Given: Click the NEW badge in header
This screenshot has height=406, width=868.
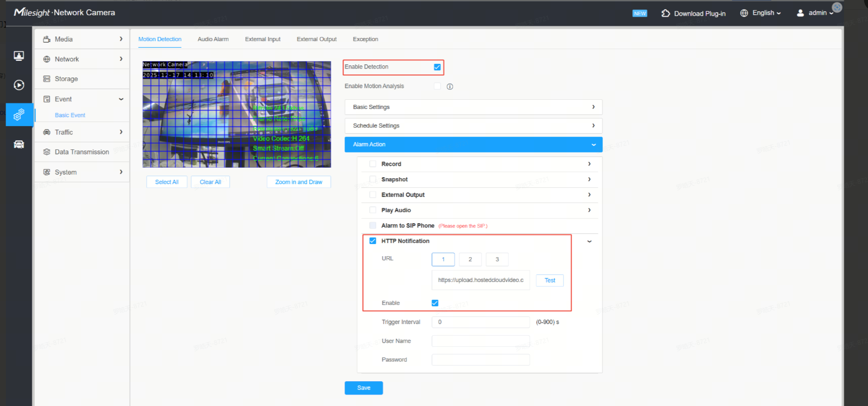Looking at the screenshot, I should coord(640,14).
